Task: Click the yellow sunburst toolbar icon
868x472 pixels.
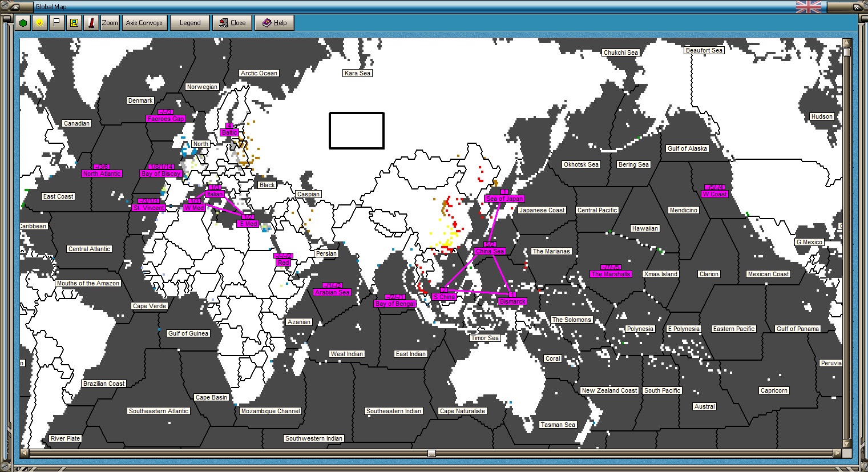Action: [x=39, y=23]
